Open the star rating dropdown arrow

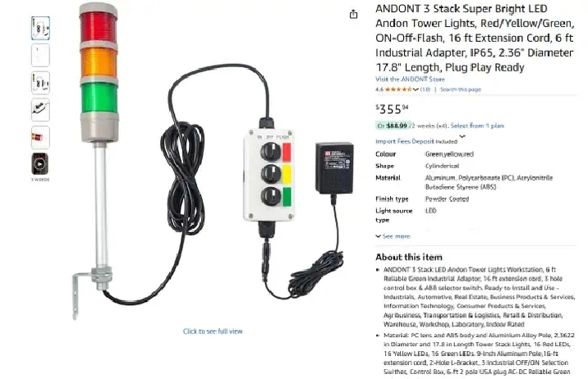click(x=416, y=89)
